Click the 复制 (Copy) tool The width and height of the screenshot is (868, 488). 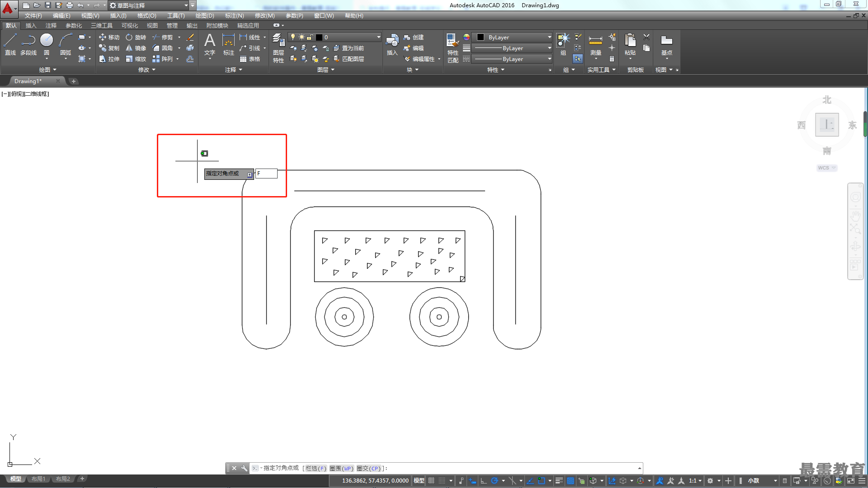pyautogui.click(x=109, y=48)
